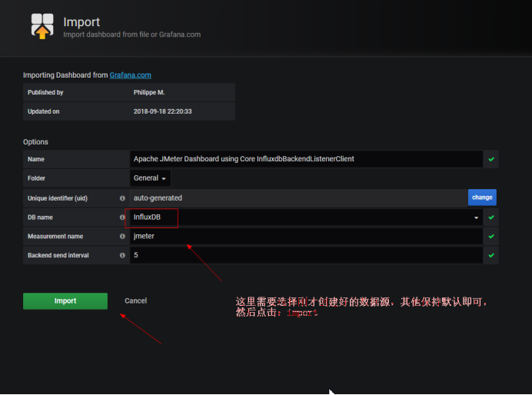532x395 pixels.
Task: Click the auto-generated uid field
Action: tap(298, 198)
